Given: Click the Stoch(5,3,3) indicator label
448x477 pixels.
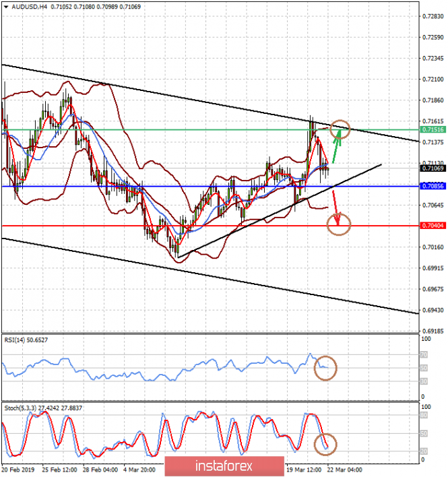Looking at the screenshot, I should pyautogui.click(x=43, y=408).
